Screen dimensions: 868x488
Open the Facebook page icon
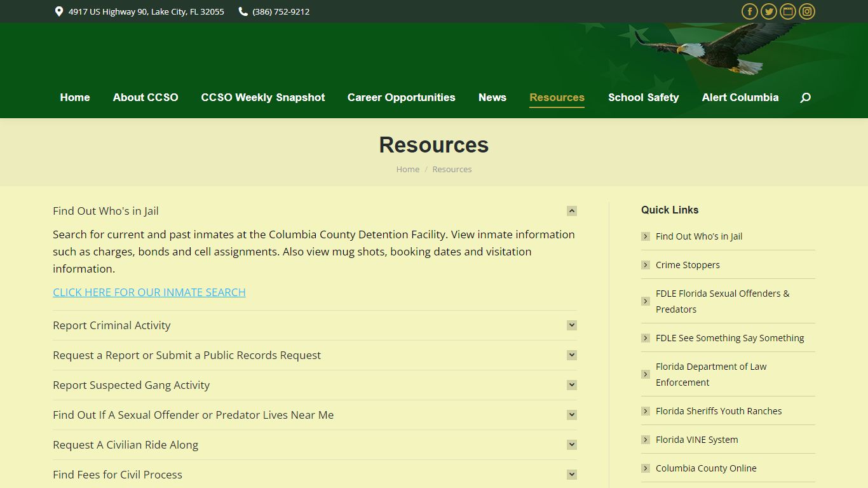[750, 11]
